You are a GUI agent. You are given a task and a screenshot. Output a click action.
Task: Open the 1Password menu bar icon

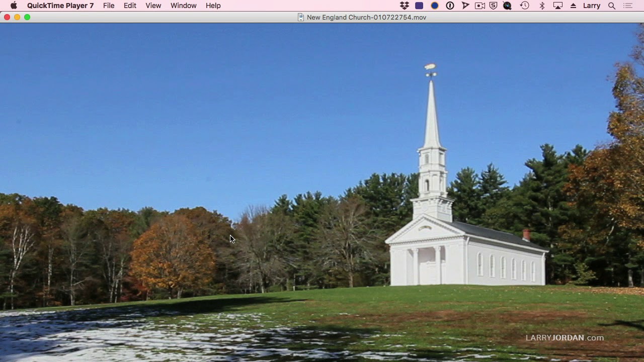pos(450,6)
